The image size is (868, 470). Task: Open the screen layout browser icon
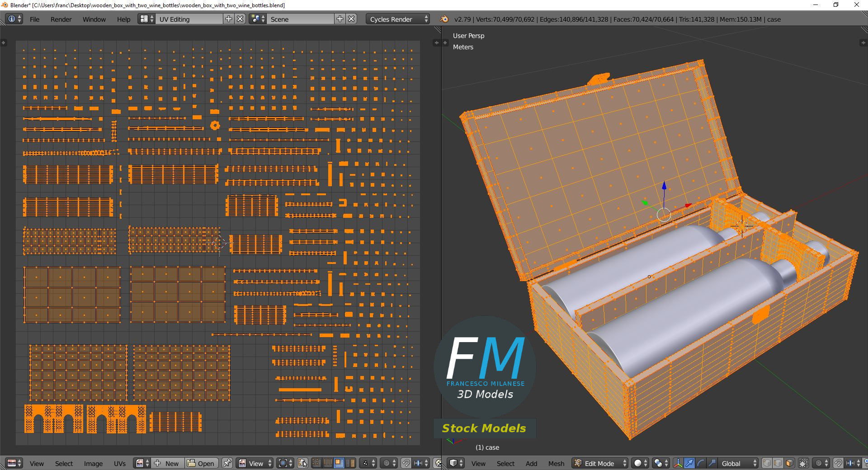[x=146, y=19]
